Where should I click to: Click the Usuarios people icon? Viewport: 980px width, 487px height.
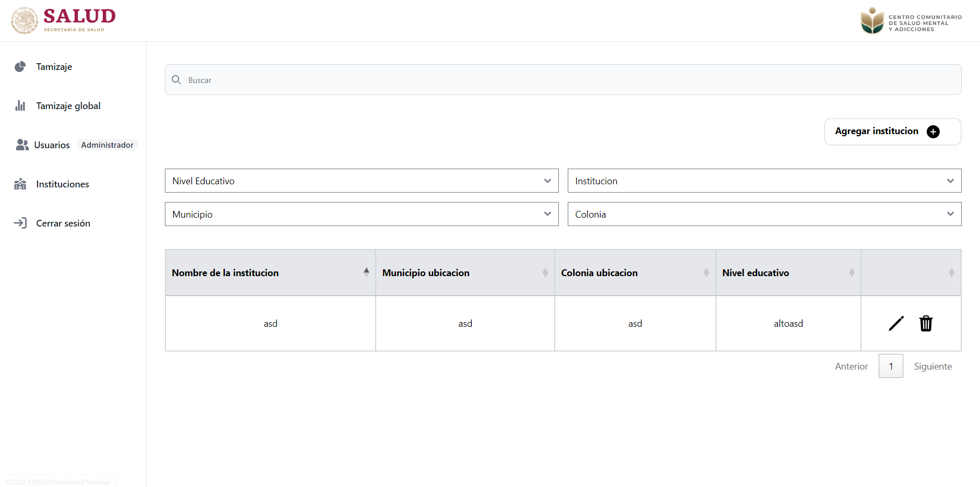click(x=22, y=145)
